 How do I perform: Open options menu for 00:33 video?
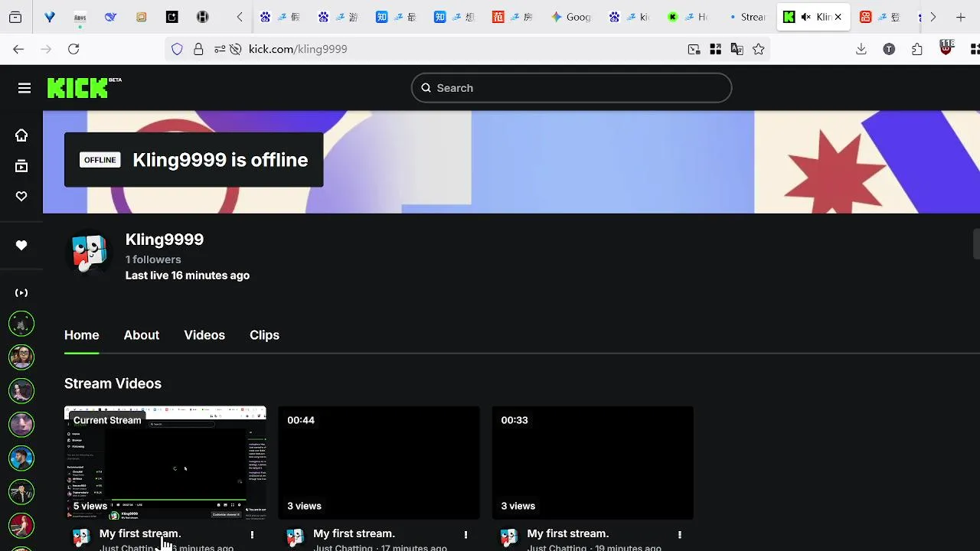[x=679, y=535]
